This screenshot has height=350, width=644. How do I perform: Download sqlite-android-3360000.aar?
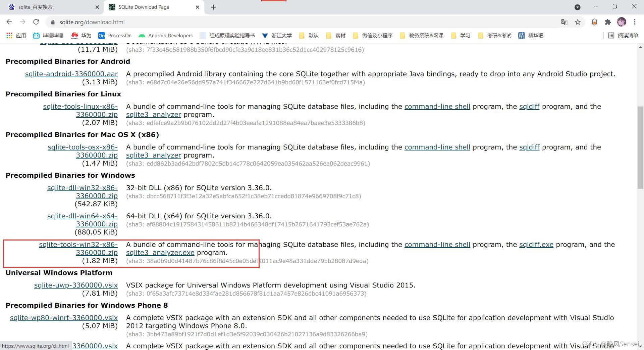point(71,74)
